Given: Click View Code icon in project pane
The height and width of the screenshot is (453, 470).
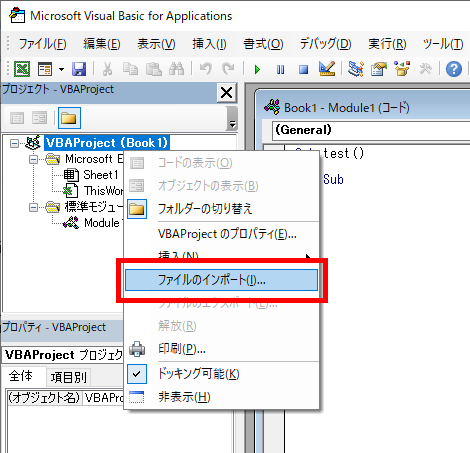Looking at the screenshot, I should (17, 118).
